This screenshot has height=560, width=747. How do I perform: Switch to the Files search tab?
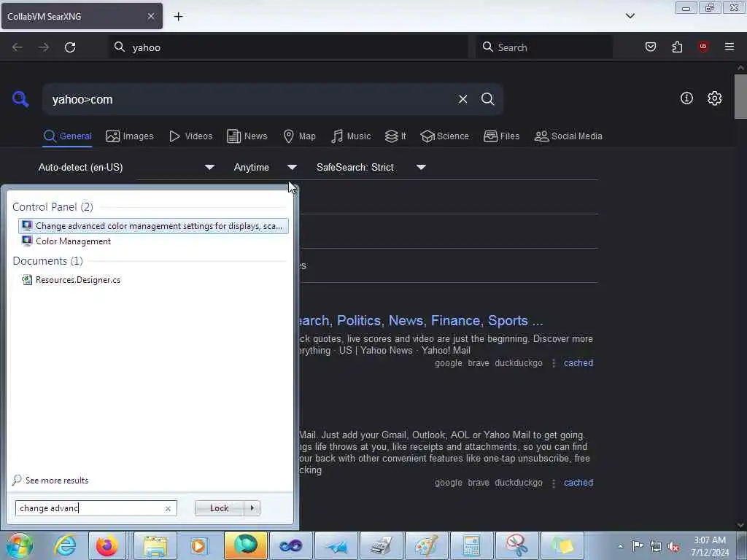pyautogui.click(x=501, y=136)
